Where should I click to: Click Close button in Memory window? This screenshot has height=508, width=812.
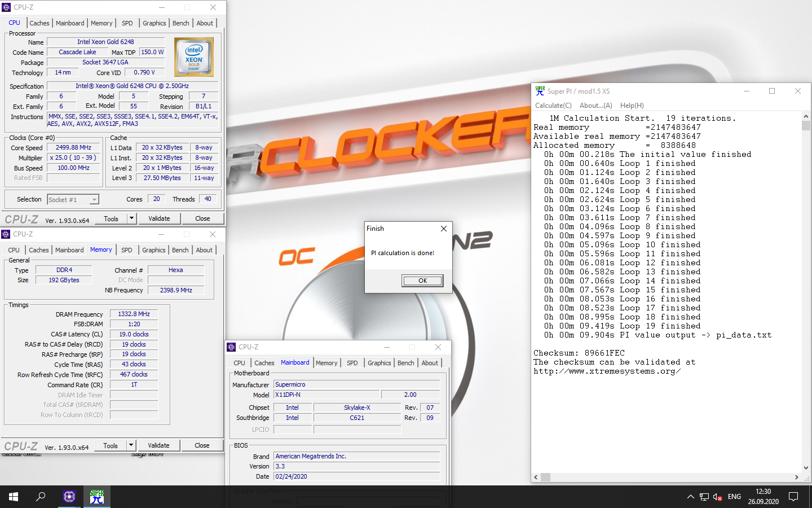click(202, 445)
